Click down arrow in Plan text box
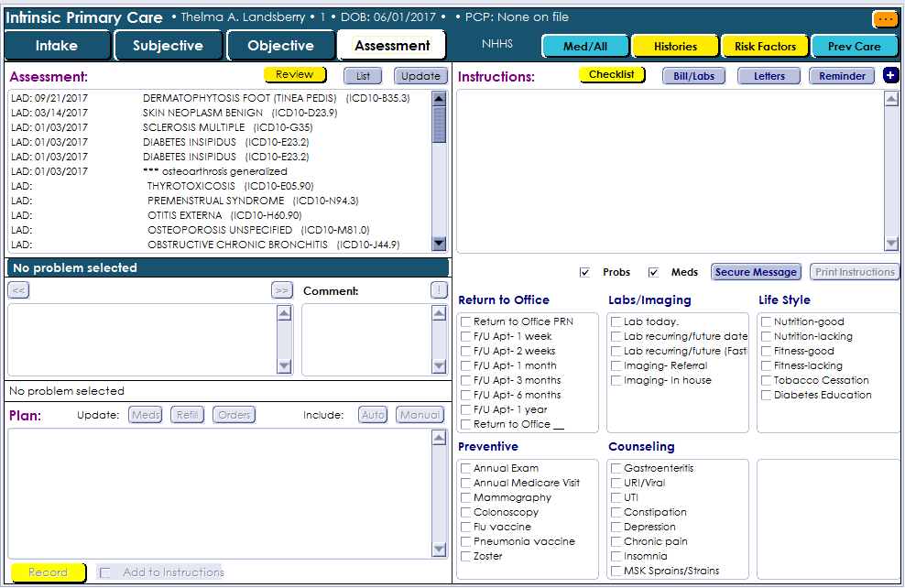 pyautogui.click(x=439, y=549)
